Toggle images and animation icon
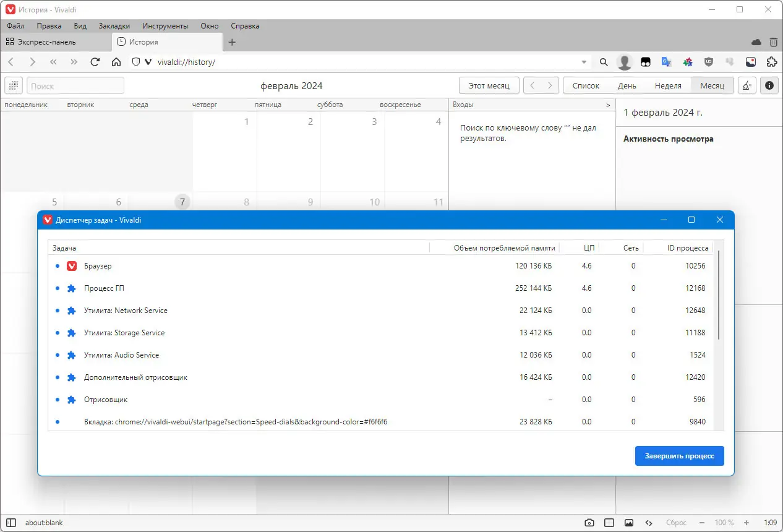 pyautogui.click(x=629, y=523)
